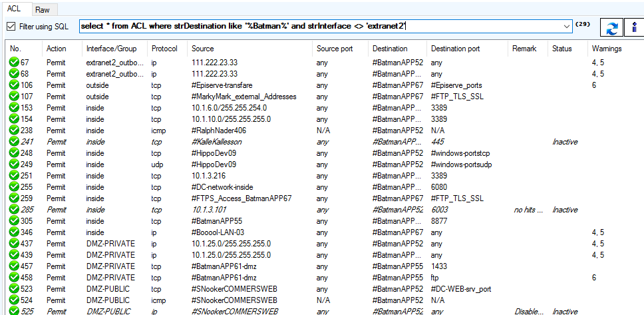The width and height of the screenshot is (644, 315).
Task: Select source #RalphNader406 cell
Action: click(218, 131)
